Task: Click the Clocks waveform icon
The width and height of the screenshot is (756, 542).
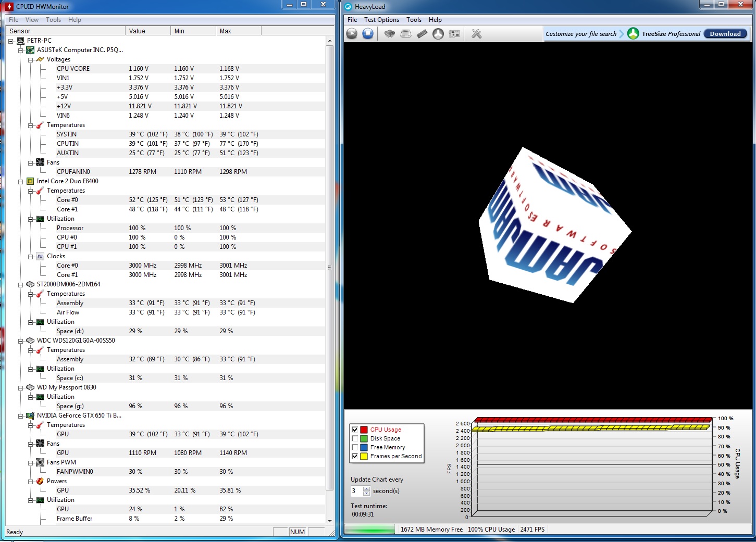Action: coord(40,256)
